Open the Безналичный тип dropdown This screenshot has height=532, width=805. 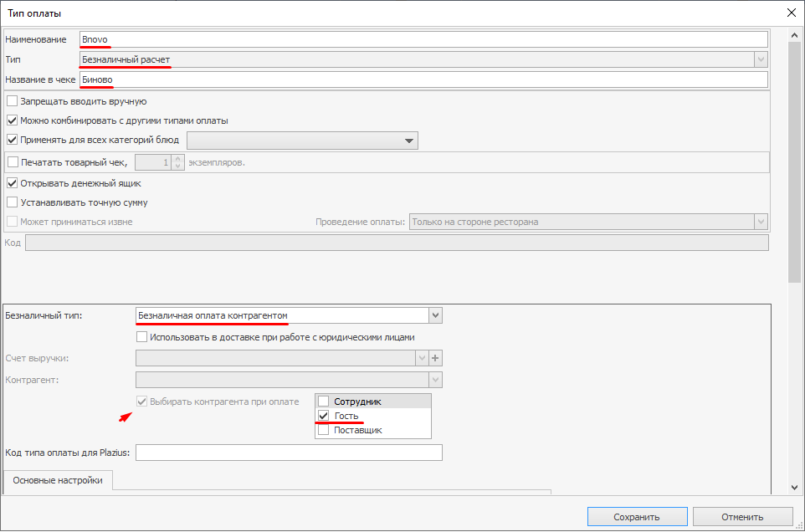tap(435, 315)
